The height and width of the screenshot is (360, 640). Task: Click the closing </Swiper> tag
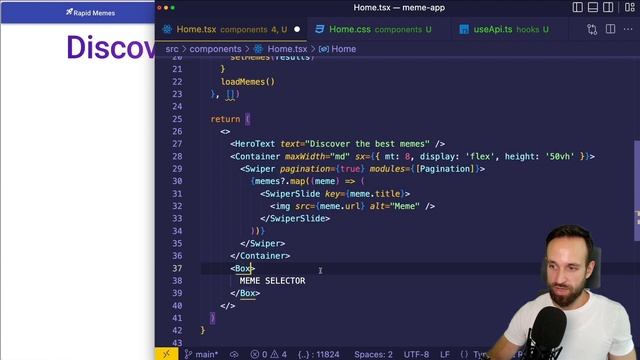coord(262,243)
